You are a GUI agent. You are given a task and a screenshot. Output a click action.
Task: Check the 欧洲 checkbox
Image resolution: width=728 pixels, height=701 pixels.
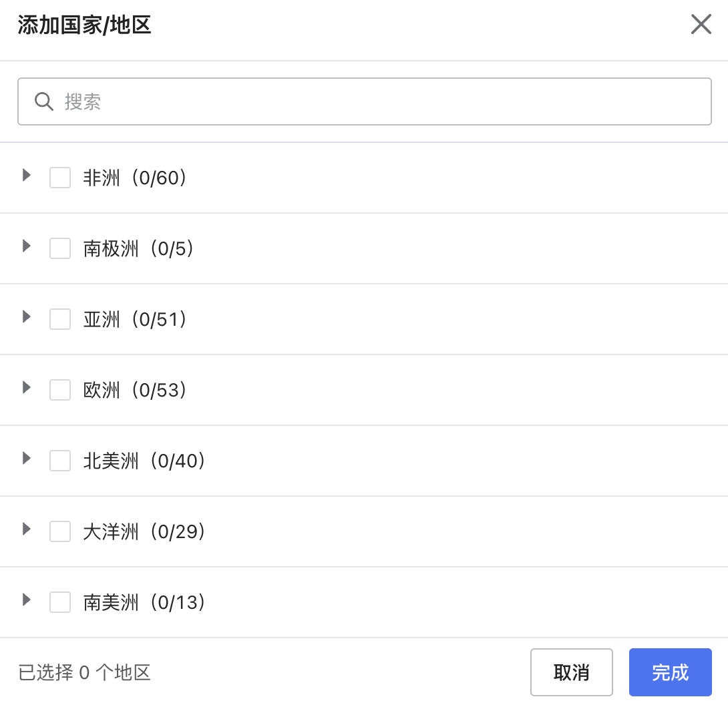point(59,390)
